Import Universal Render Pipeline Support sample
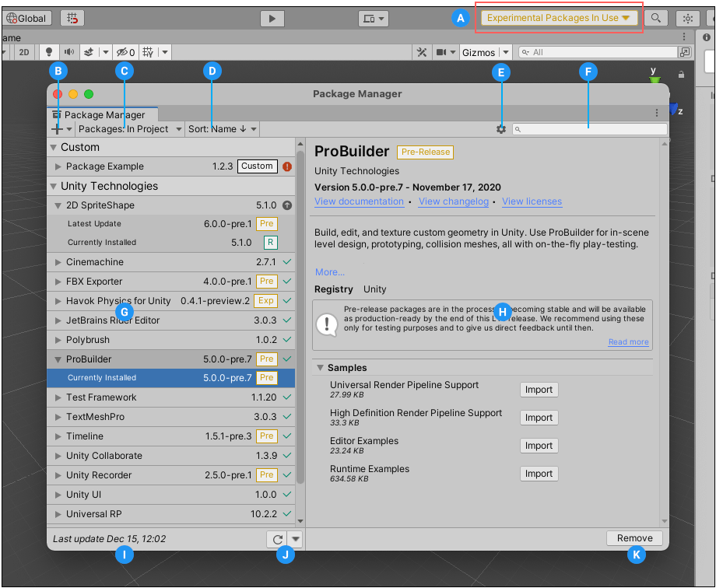The image size is (716, 588). (x=539, y=390)
